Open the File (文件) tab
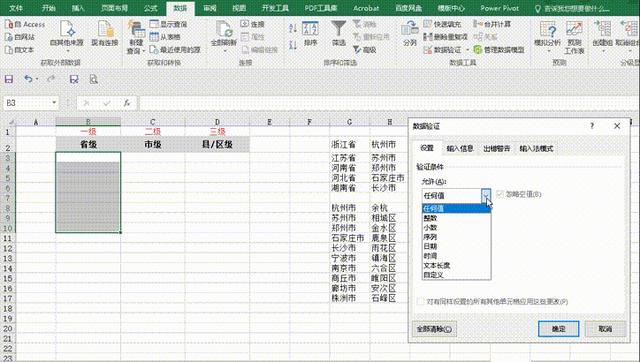The image size is (640, 362). click(16, 8)
